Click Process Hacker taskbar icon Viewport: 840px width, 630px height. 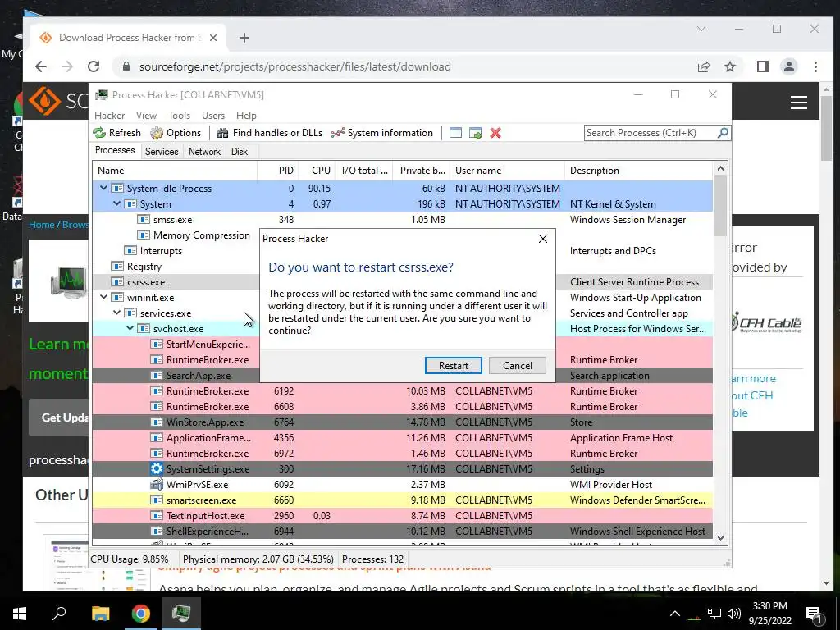point(181,613)
